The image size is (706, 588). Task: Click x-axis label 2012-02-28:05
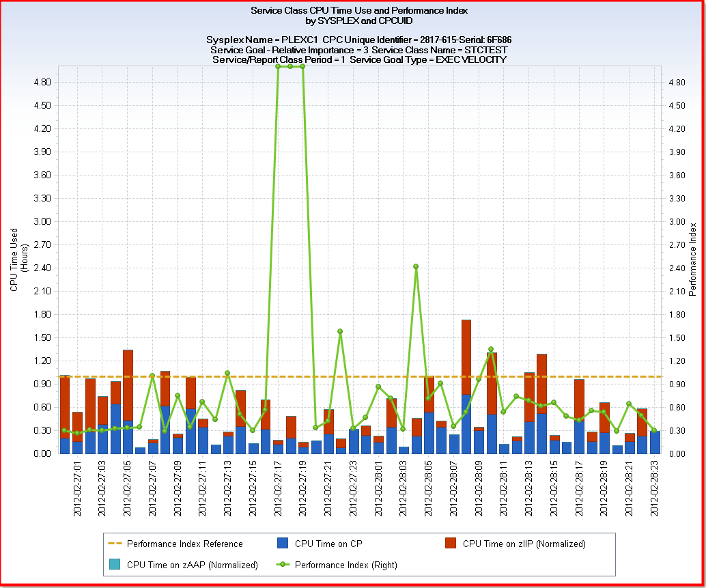pyautogui.click(x=428, y=488)
